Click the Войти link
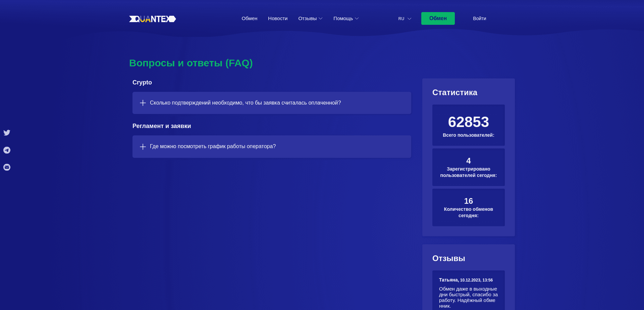The height and width of the screenshot is (310, 644). pyautogui.click(x=480, y=18)
